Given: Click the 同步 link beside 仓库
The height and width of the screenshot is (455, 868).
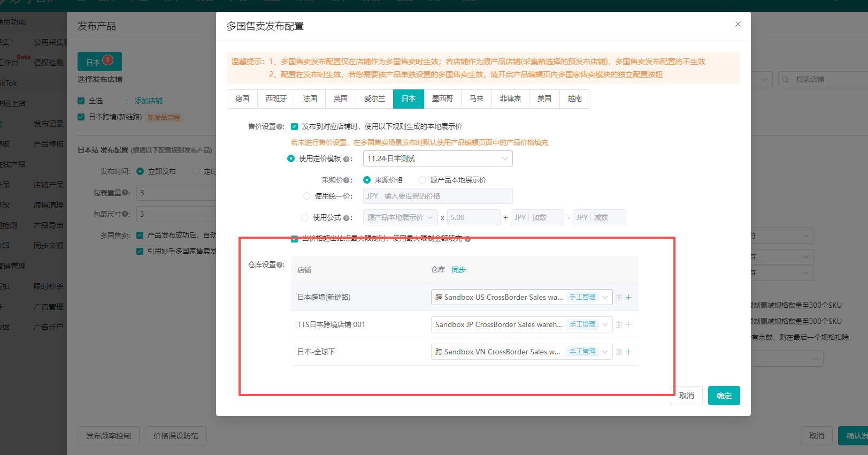Looking at the screenshot, I should tap(459, 270).
